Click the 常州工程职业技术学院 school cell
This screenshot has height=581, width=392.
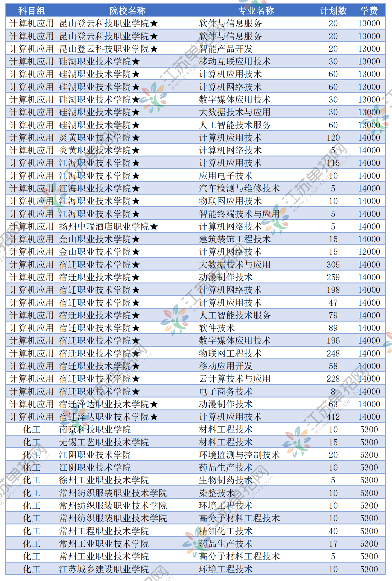(104, 531)
